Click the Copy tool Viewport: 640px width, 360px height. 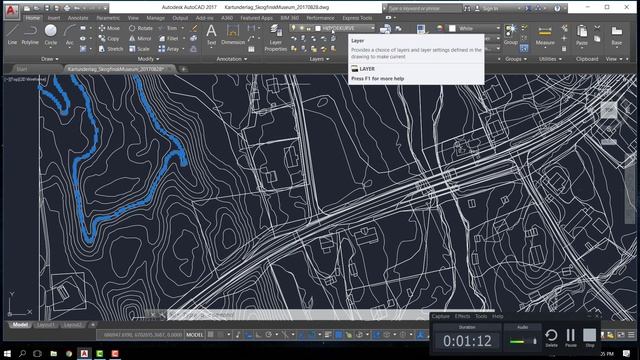pos(109,38)
